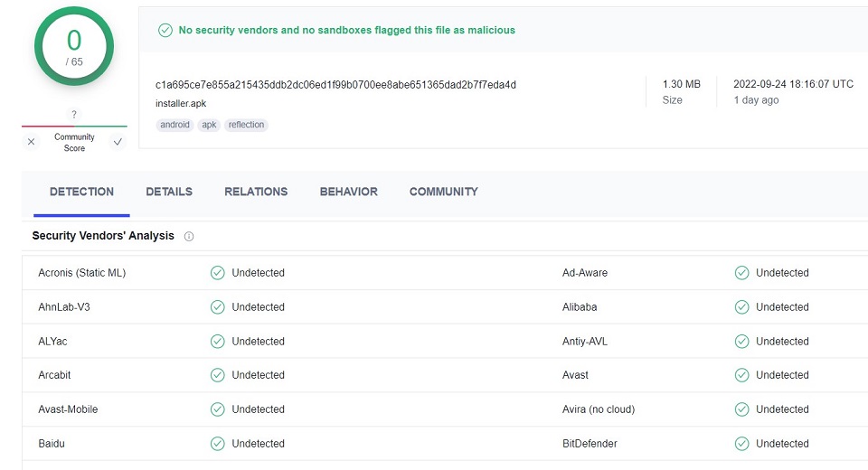Screen dimensions: 868x470
Task: Click the Arcabit vendor name
Action: [x=54, y=375]
